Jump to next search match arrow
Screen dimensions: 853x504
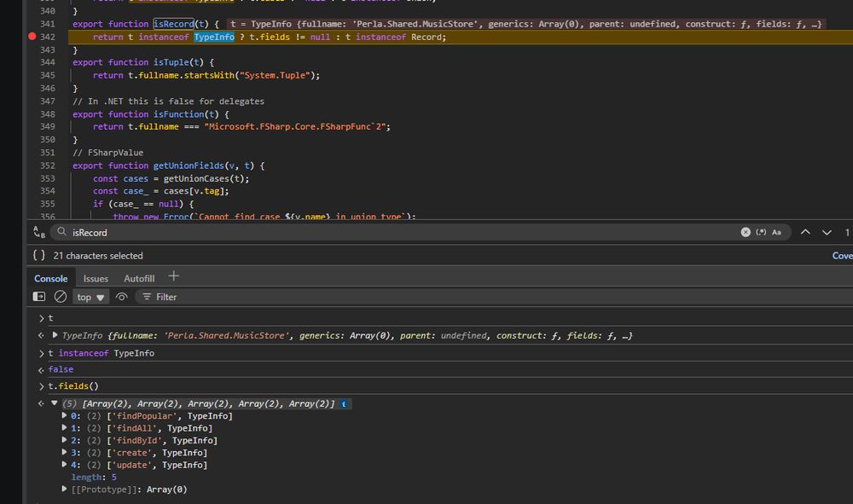click(827, 232)
